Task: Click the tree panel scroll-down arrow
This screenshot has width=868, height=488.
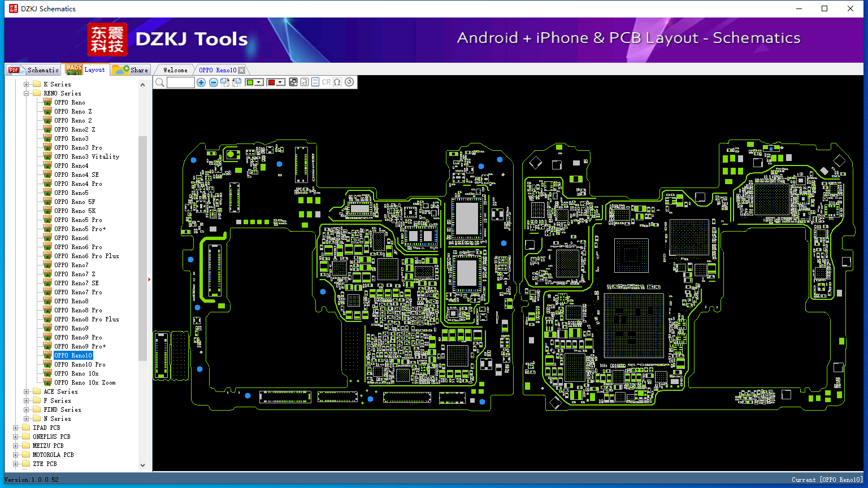Action: pos(142,465)
